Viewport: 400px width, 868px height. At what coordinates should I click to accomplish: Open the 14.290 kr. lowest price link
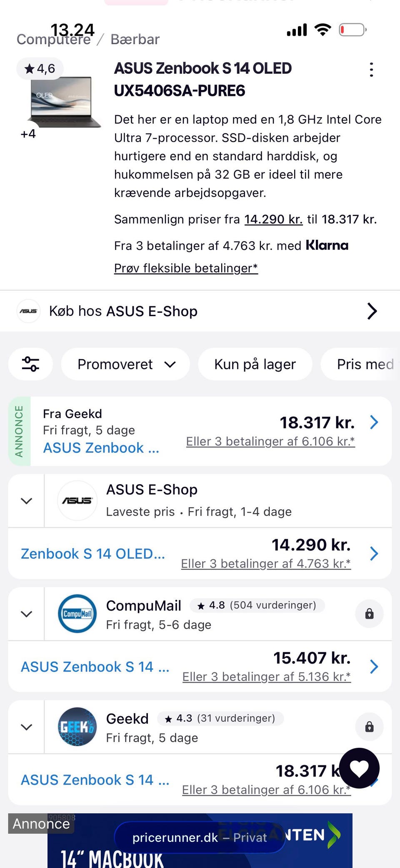[273, 219]
